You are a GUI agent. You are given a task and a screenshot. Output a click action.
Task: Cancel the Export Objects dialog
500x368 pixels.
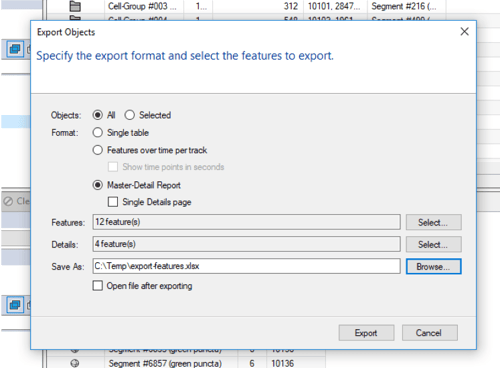pyautogui.click(x=429, y=333)
